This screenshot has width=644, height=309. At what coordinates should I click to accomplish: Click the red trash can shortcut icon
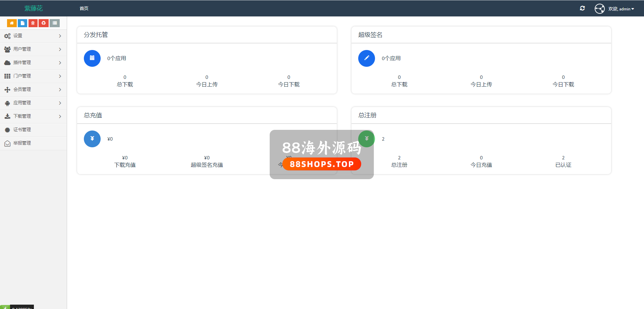click(33, 23)
